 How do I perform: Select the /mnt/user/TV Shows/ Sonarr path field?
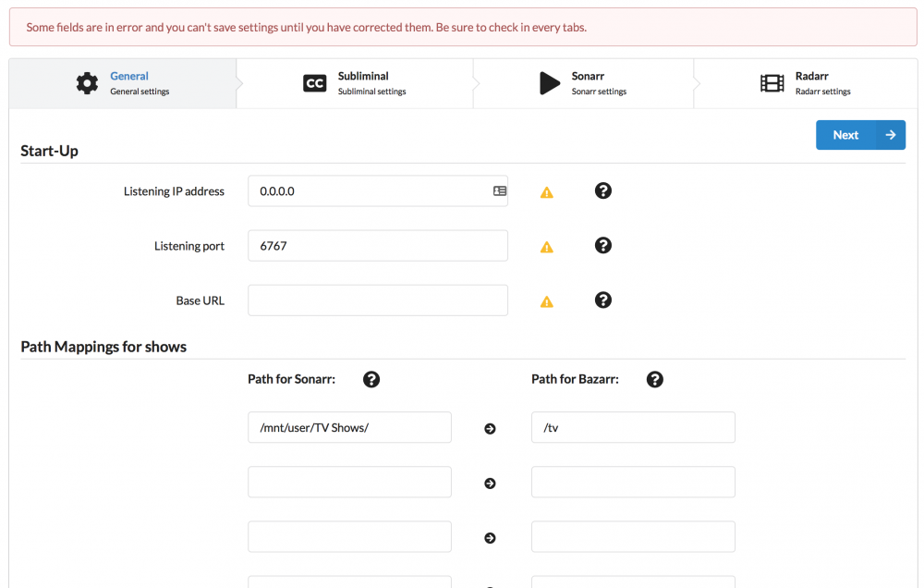(x=349, y=427)
